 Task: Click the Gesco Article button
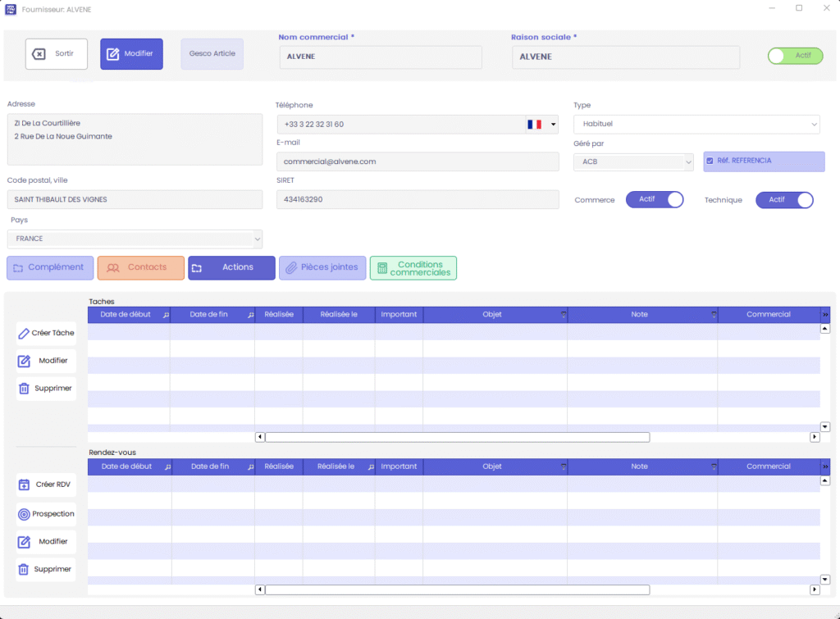pyautogui.click(x=212, y=54)
